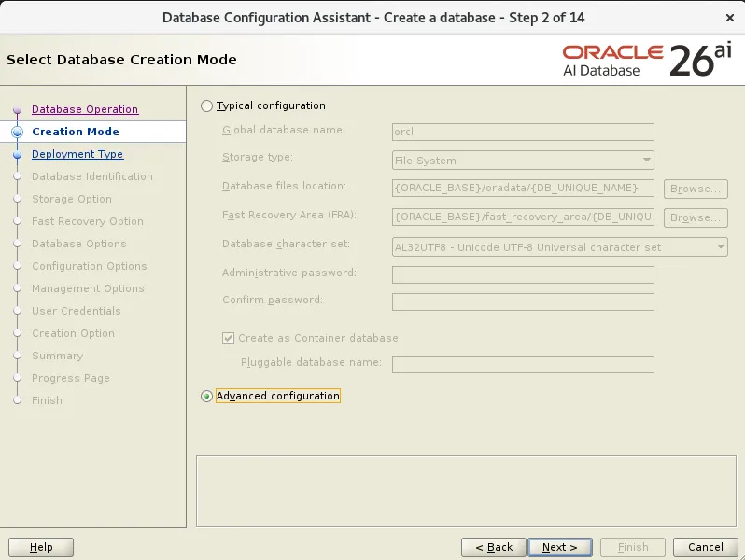Click the Finish step label in sidebar
Screen dimensions: 745x560
pyautogui.click(x=47, y=400)
